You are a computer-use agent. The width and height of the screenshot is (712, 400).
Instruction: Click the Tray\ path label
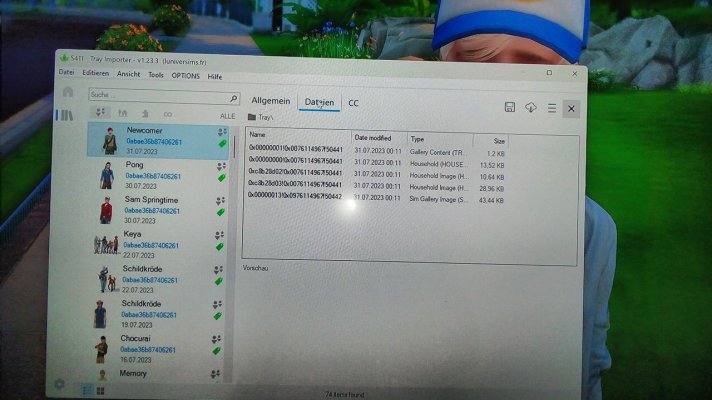[266, 118]
